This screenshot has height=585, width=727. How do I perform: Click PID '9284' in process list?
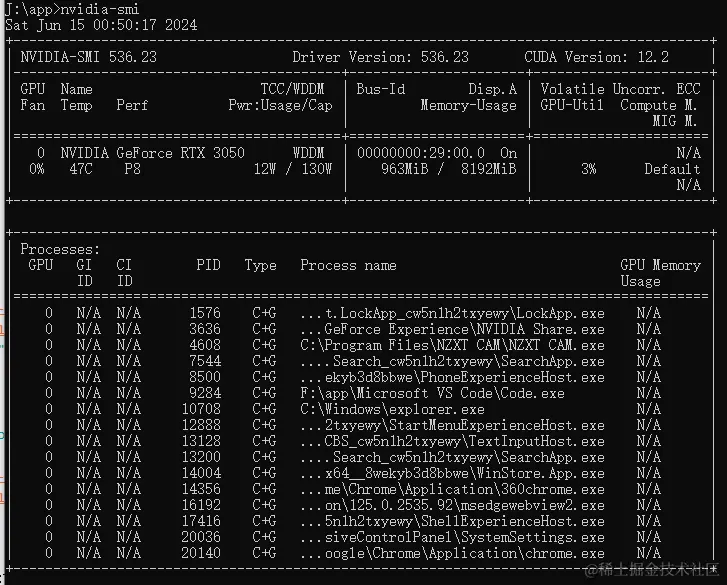click(204, 393)
